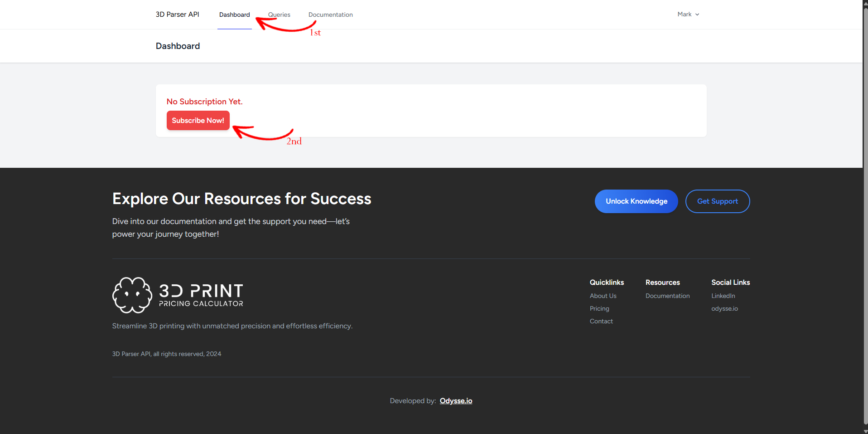Visit the odysse.io social link

[724, 308]
